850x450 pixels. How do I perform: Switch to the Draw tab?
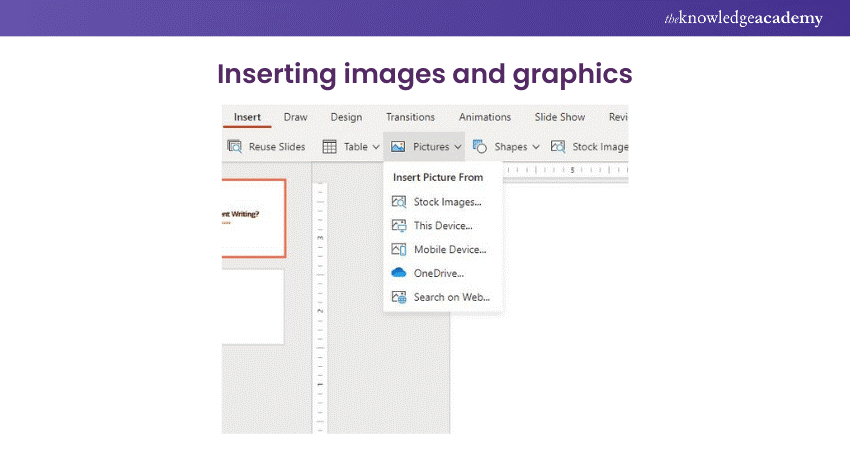click(x=295, y=117)
